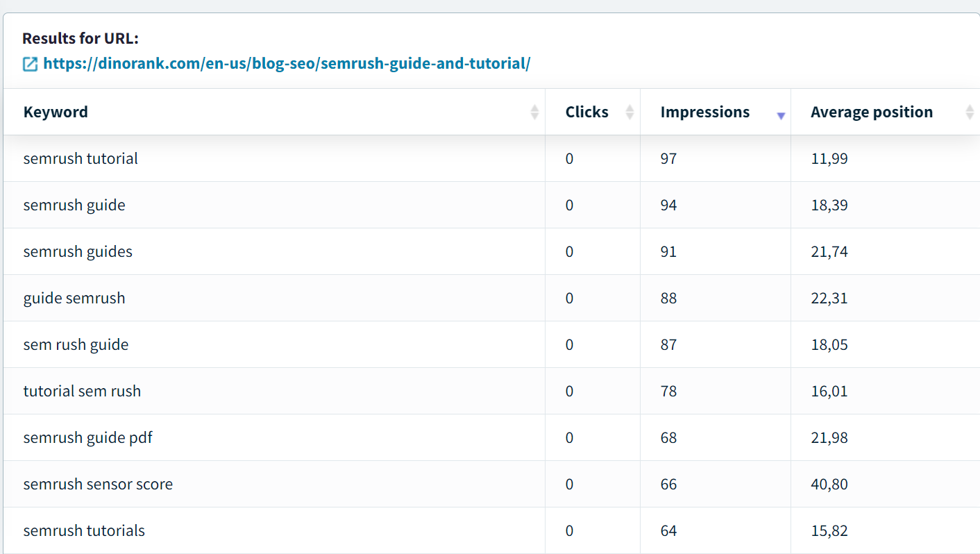Select the 'tutorial sem rush' keyword
The image size is (980, 554).
click(82, 391)
